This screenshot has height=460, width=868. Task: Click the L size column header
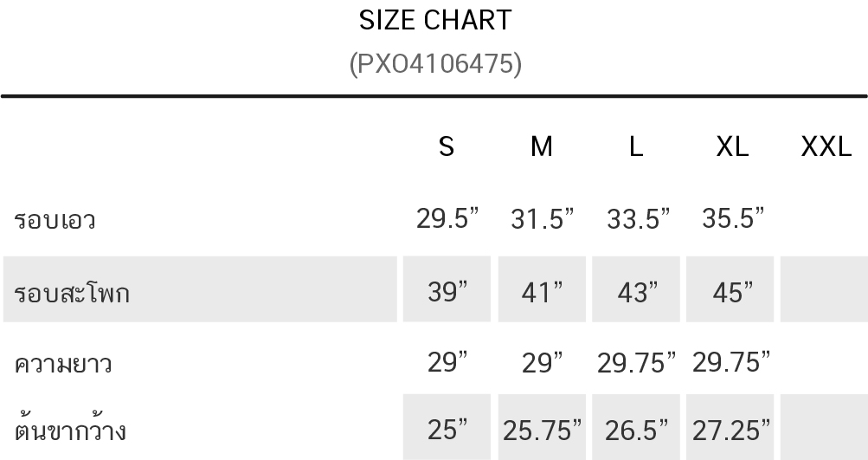point(636,146)
